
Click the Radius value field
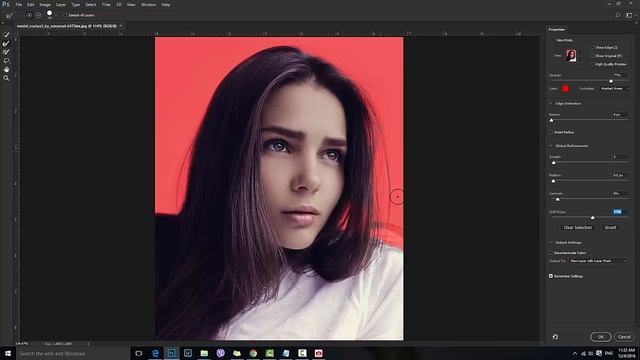coord(620,115)
